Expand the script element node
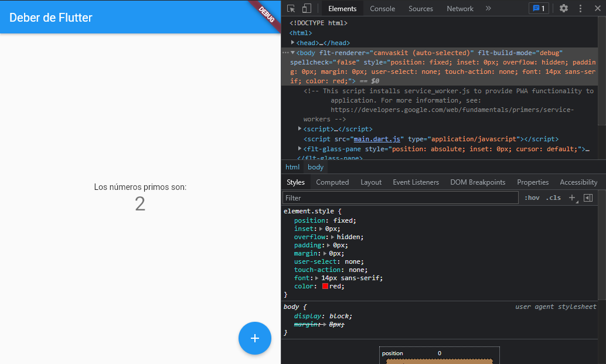Viewport: 606px width, 364px height. pos(299,129)
